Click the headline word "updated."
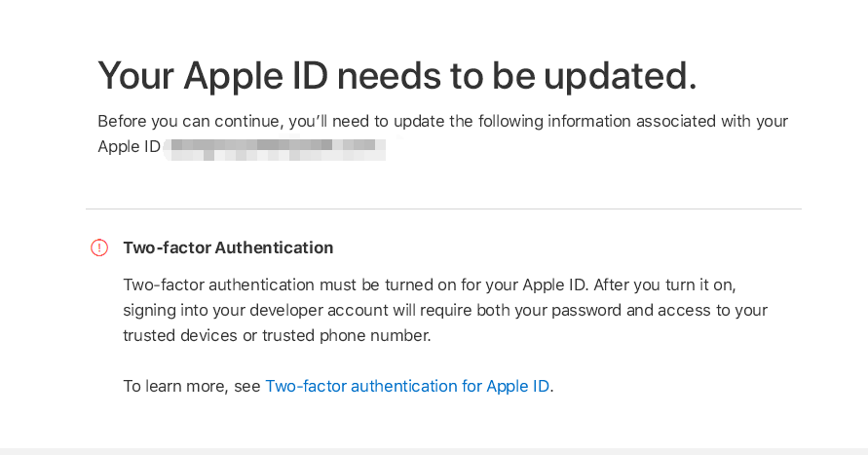Screen dimensions: 868x455 [620, 76]
